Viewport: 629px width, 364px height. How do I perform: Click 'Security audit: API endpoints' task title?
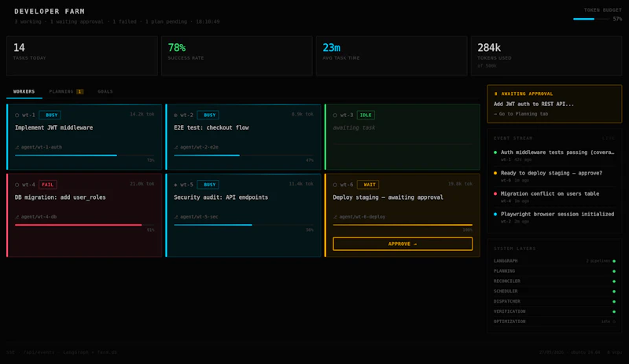221,197
